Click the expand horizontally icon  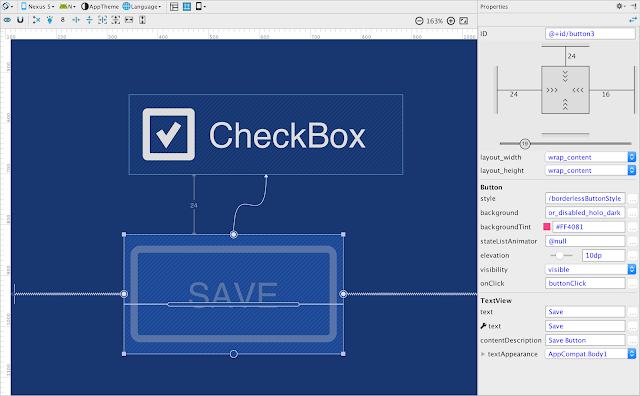[x=129, y=20]
